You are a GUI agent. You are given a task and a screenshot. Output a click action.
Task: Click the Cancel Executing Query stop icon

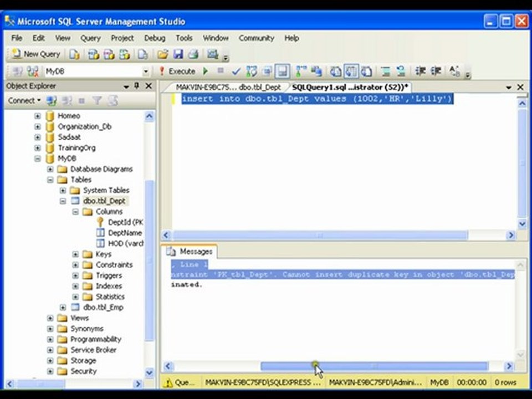pos(221,71)
